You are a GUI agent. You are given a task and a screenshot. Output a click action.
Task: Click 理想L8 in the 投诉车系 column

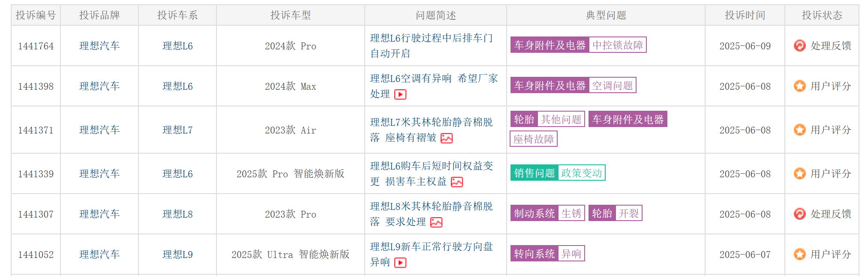[x=177, y=214]
